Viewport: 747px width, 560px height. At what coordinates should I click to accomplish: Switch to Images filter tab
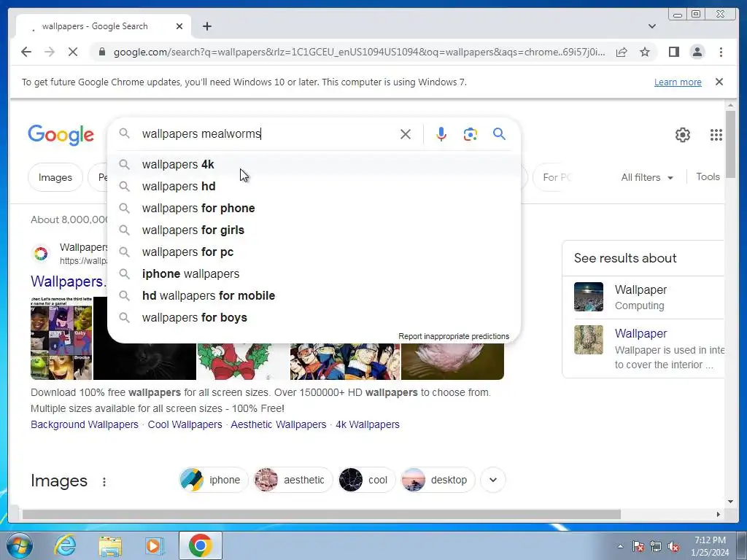click(x=55, y=177)
